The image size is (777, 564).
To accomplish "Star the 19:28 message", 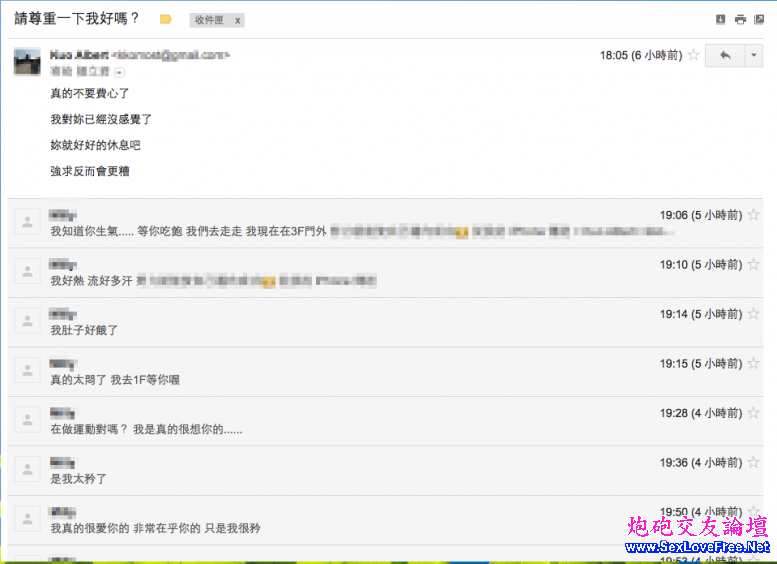I will (x=754, y=413).
